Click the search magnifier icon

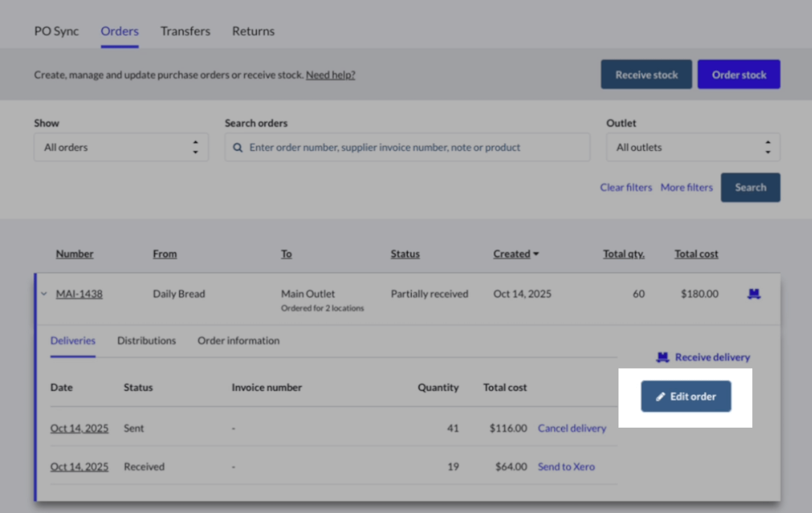click(x=238, y=148)
